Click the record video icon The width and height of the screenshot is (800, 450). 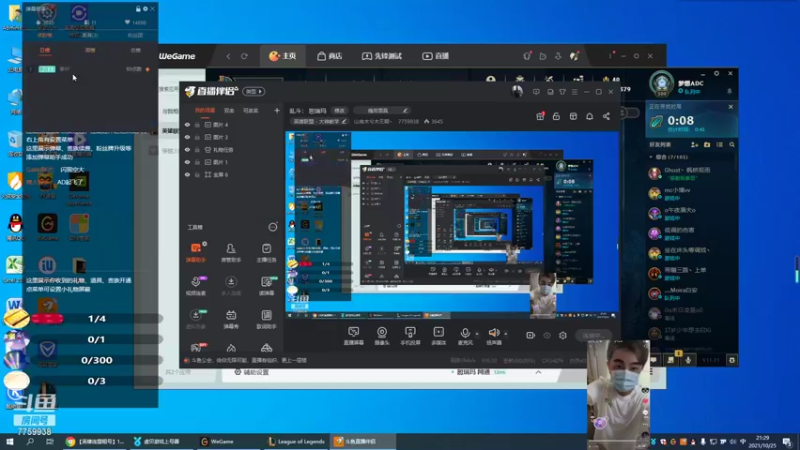(x=531, y=335)
